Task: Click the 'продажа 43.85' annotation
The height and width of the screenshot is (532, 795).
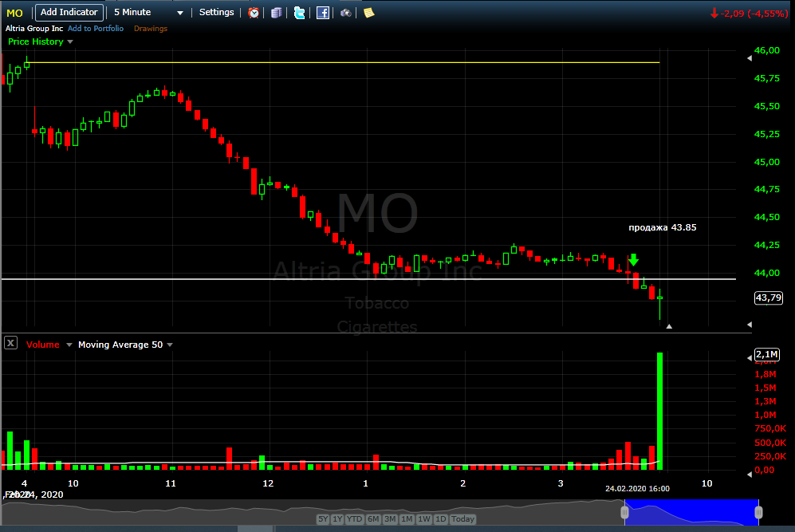Action: 662,227
